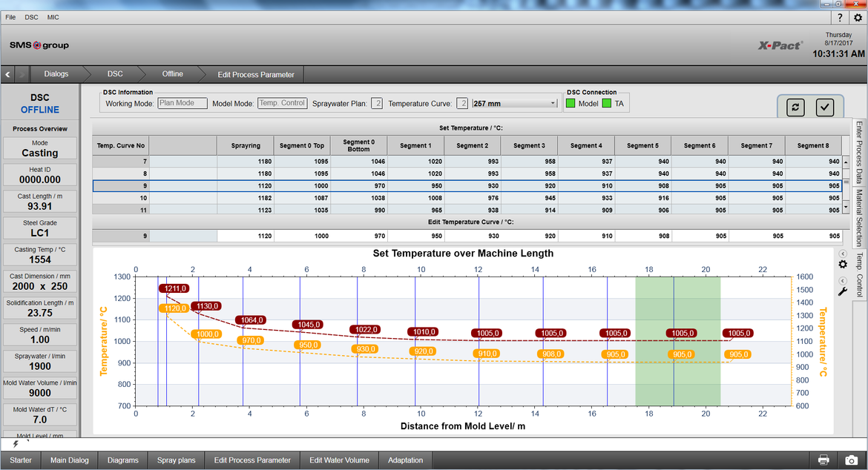Expand the collapse arrow above gear icon
The height and width of the screenshot is (470, 868).
pos(843,254)
